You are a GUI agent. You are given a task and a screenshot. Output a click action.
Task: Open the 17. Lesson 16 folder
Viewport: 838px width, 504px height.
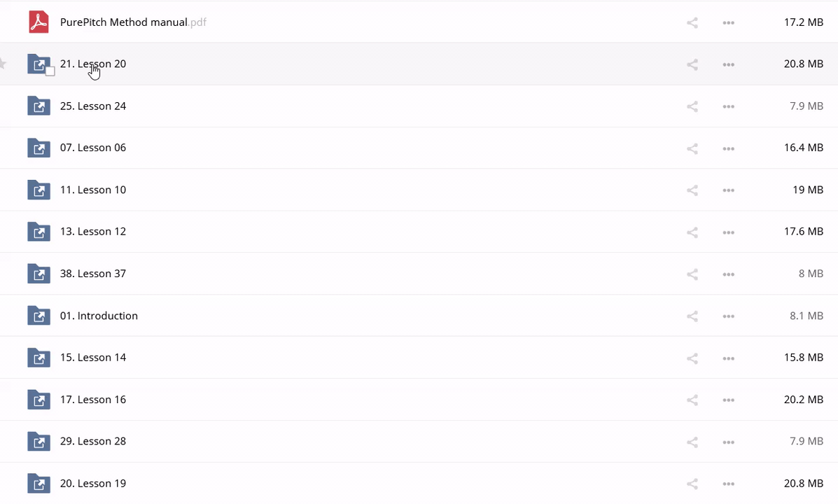click(x=93, y=400)
